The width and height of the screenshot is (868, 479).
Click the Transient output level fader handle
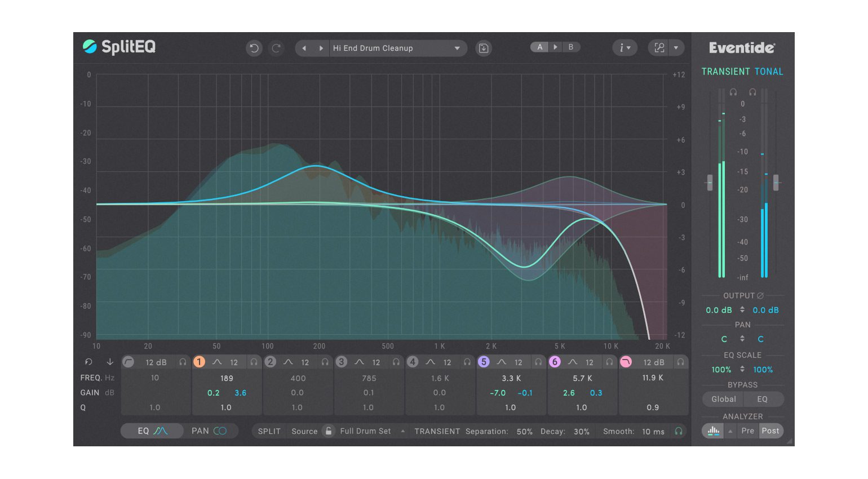[x=710, y=183]
